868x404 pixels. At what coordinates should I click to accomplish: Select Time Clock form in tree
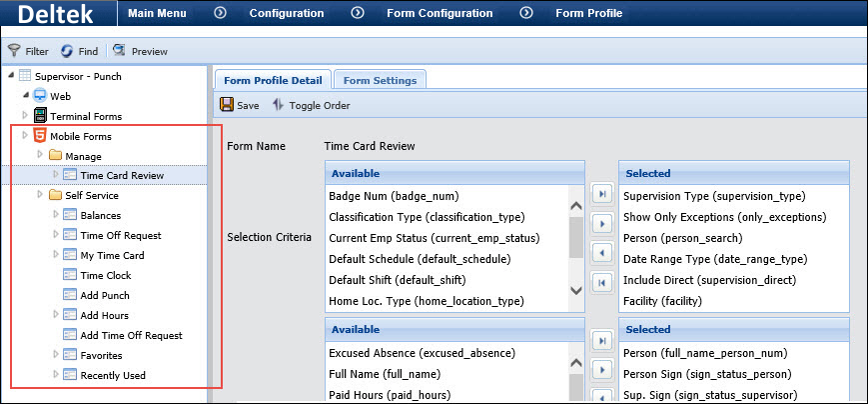tap(105, 275)
